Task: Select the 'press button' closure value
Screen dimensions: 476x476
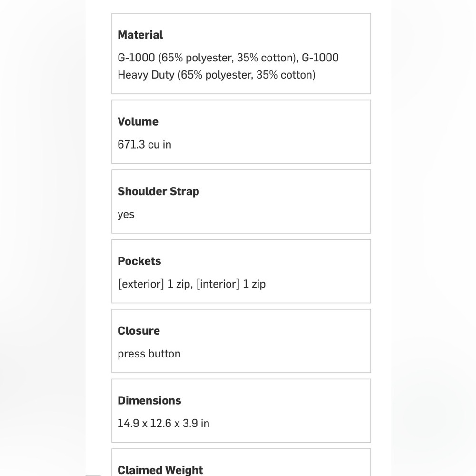Action: 149,354
